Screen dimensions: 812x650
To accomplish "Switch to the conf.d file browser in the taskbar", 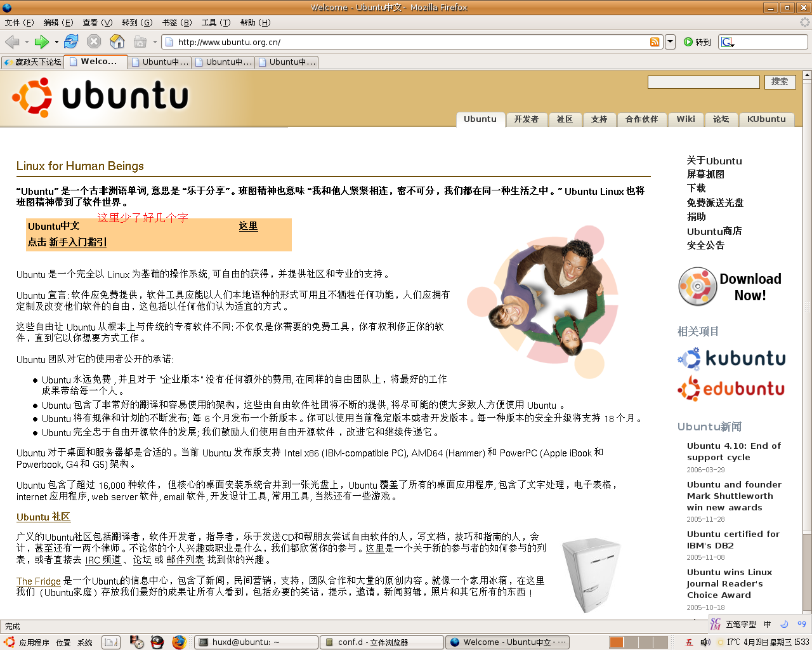I will (x=381, y=642).
